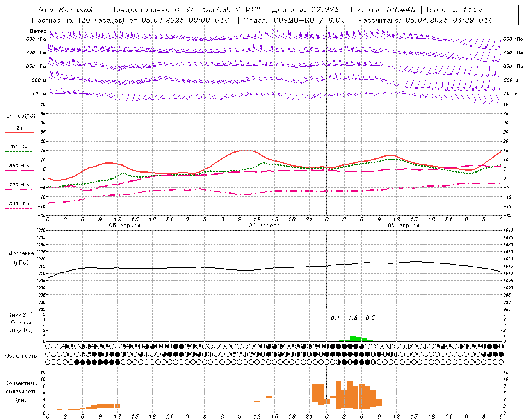Screen dimensions: 525x420
Task: Click the '(гПа)' unit label under Давление
Action: [21, 262]
